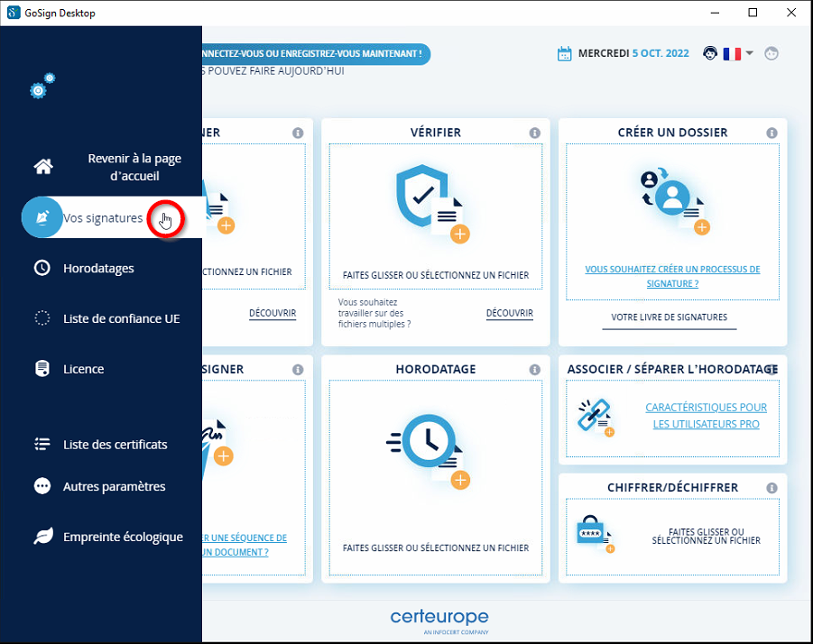Click the Créer un dossier users icon
The image size is (813, 644).
tap(675, 200)
